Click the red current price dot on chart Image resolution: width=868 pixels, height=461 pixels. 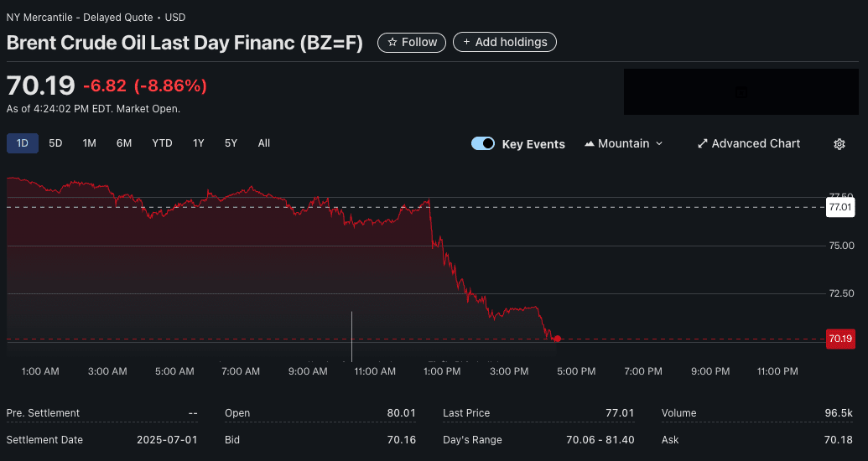click(558, 339)
